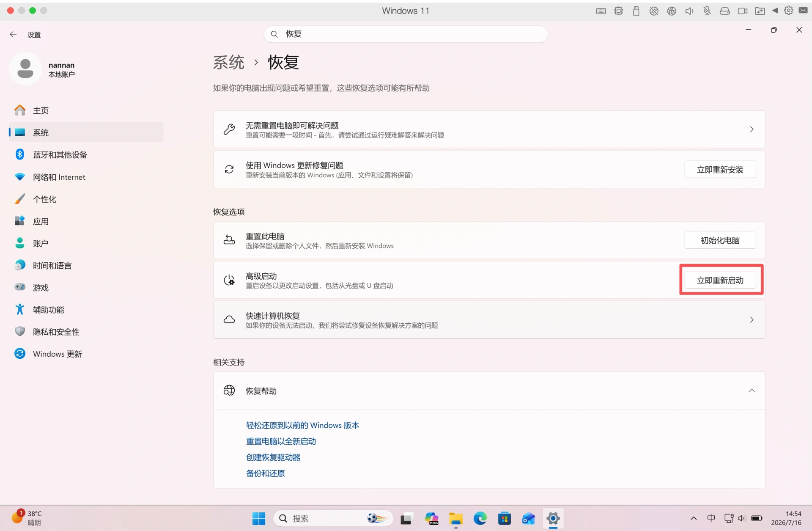The image size is (812, 531).
Task: Click the wrench troubleshoot icon
Action: pos(229,129)
